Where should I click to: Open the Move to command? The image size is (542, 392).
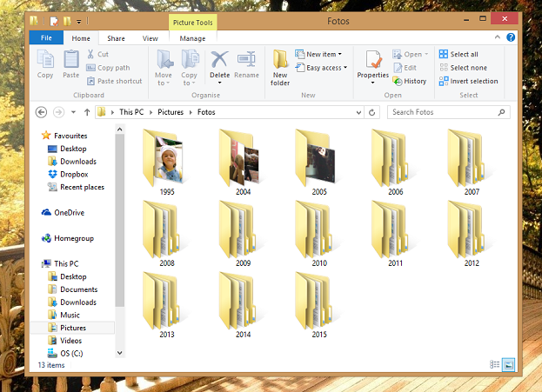pos(164,68)
